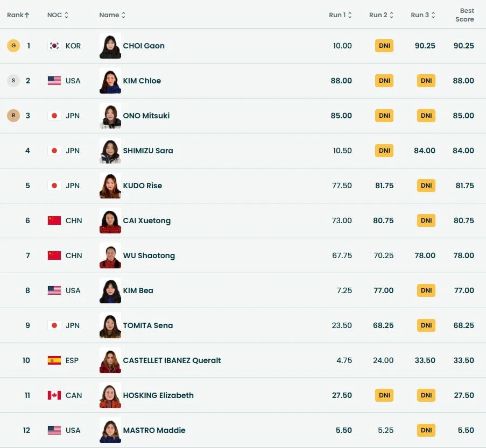Screen dimensions: 486x448
Task: Click the bronze medal badge icon
Action: [x=13, y=116]
